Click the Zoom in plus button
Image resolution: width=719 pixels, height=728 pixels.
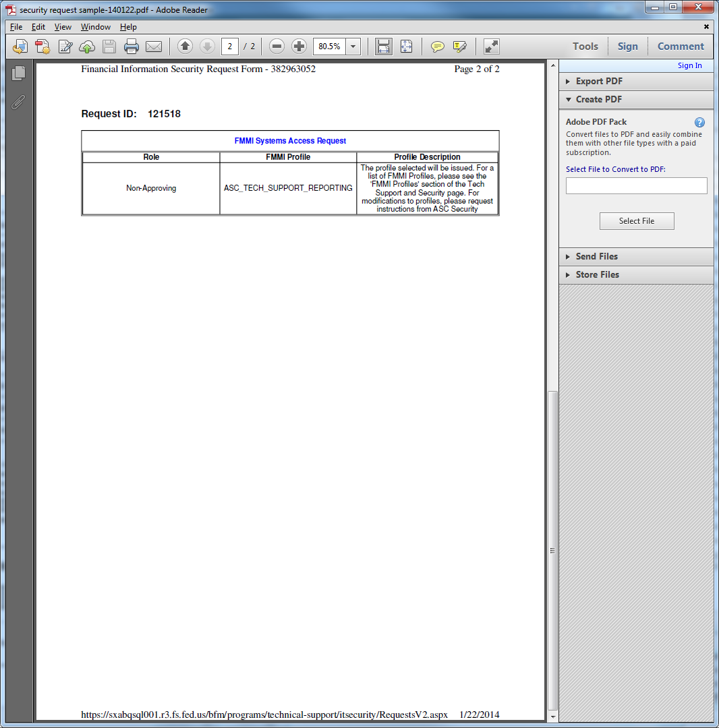tap(299, 47)
